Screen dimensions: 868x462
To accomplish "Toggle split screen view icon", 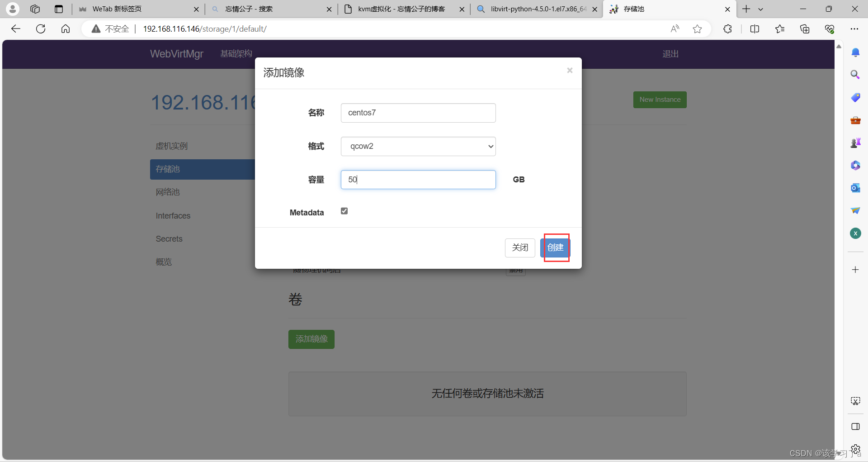I will [x=755, y=29].
